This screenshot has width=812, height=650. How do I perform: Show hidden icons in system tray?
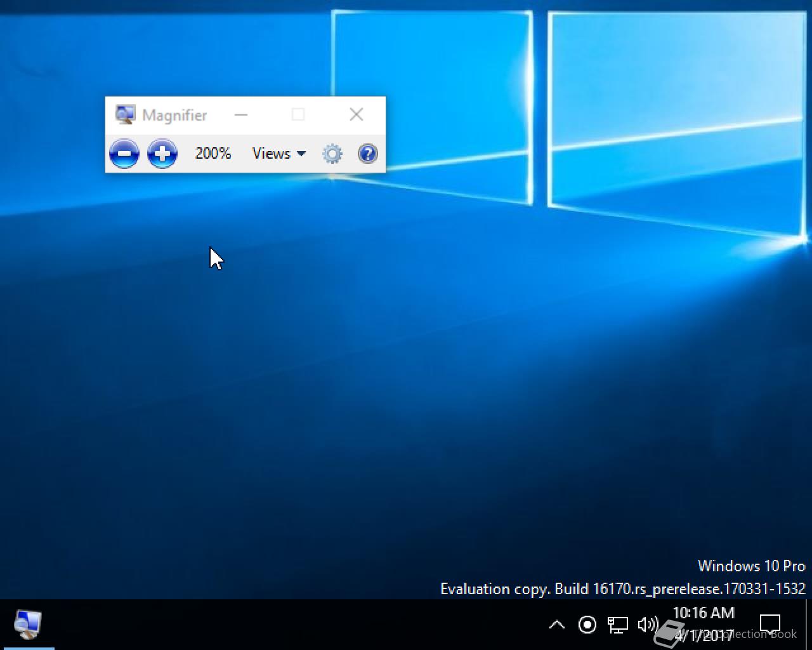click(x=556, y=625)
